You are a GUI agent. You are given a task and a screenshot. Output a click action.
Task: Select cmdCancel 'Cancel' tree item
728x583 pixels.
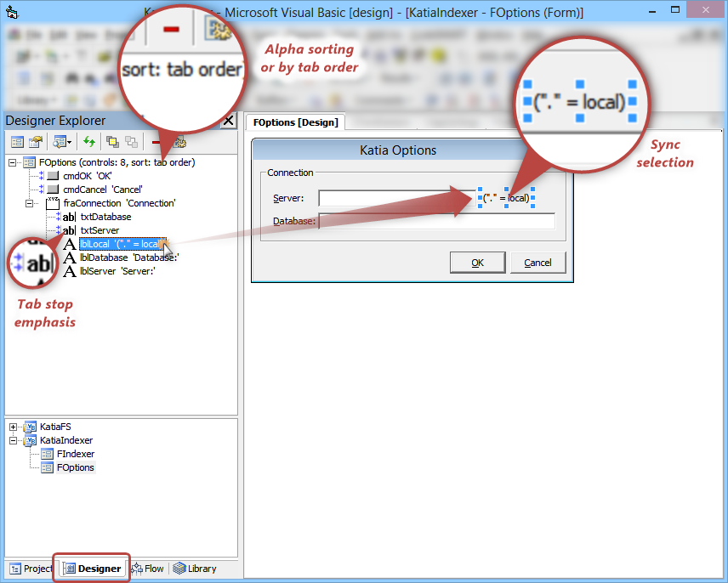tap(103, 190)
